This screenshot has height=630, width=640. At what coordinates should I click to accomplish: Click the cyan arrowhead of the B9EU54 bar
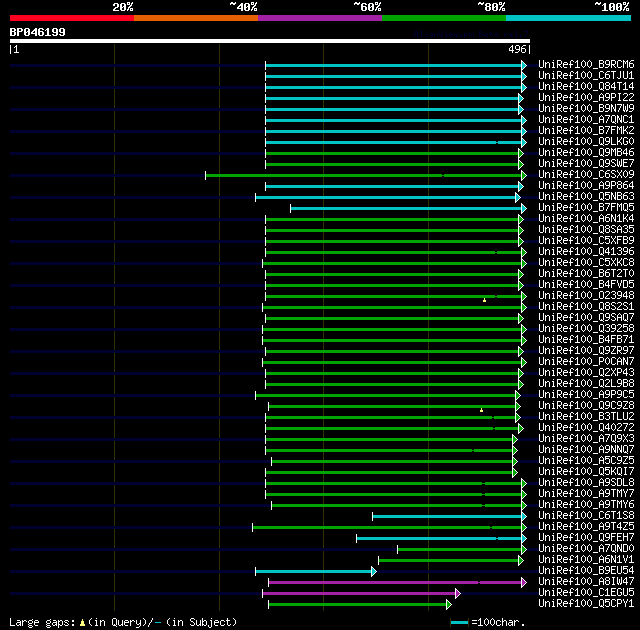[x=374, y=571]
